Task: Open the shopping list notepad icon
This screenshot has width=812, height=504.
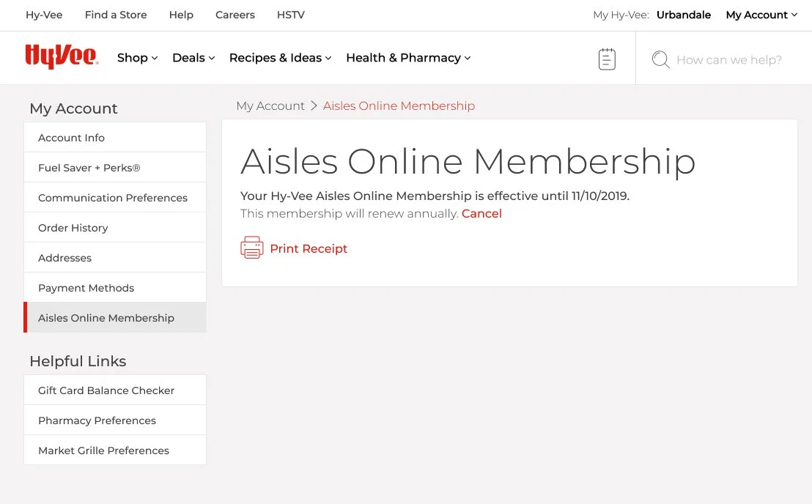Action: (x=606, y=59)
